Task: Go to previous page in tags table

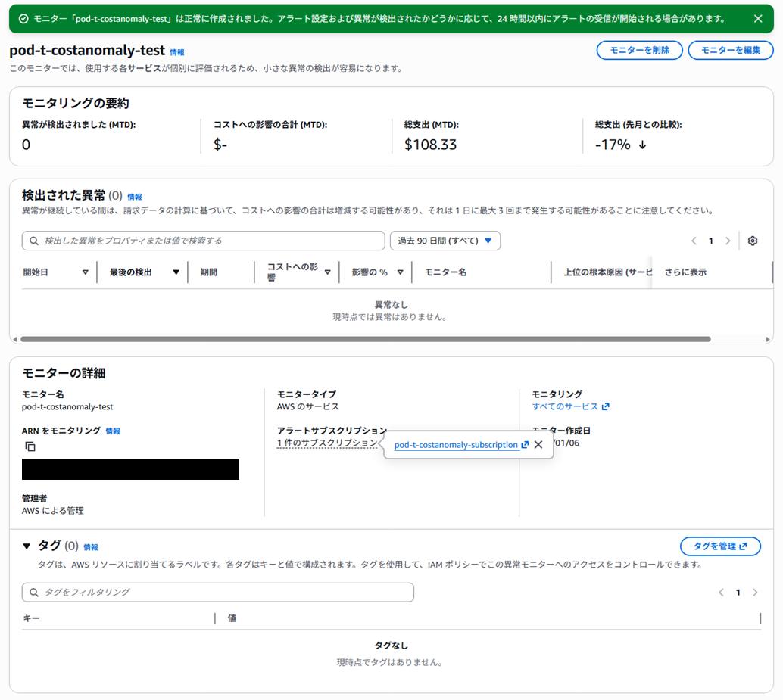Action: tap(721, 593)
